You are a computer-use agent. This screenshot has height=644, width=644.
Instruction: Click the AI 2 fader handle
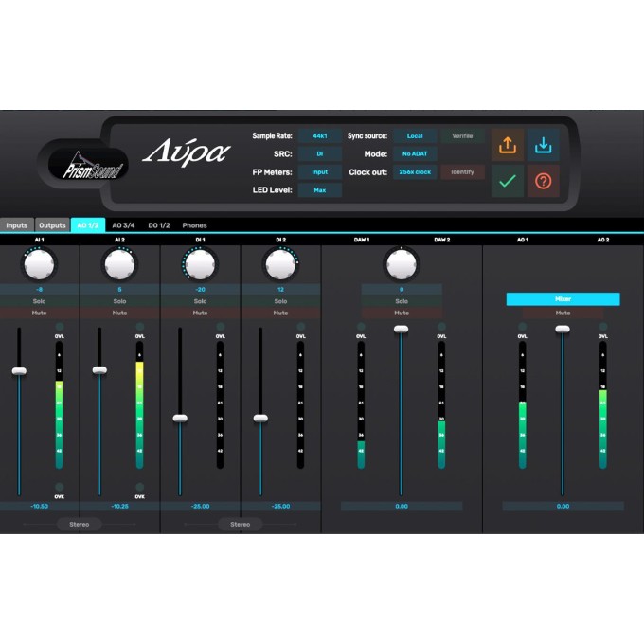click(99, 370)
